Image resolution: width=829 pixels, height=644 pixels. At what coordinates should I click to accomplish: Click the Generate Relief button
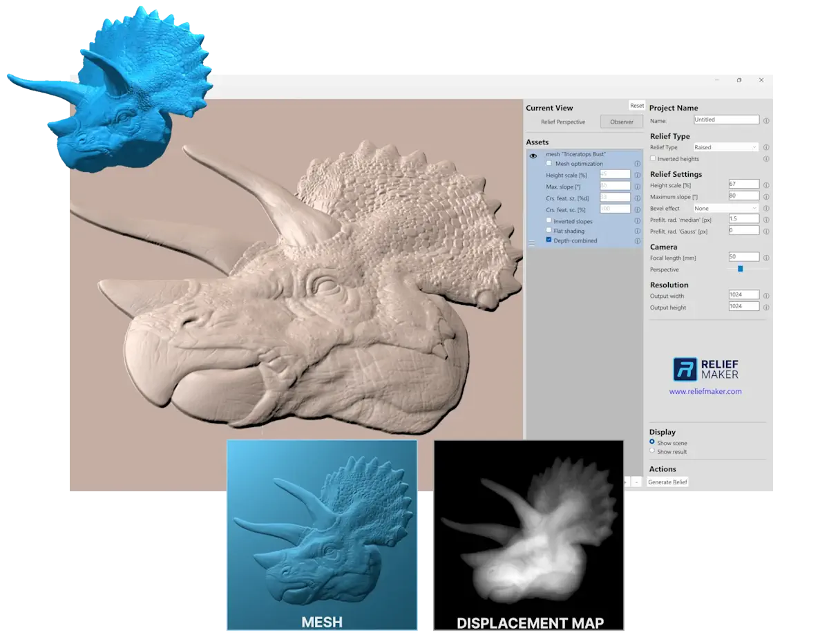667,482
